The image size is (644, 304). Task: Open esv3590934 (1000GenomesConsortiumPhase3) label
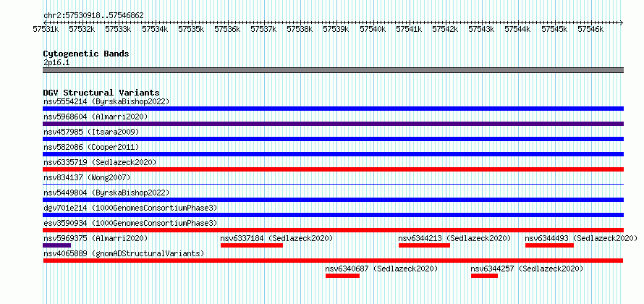(130, 223)
